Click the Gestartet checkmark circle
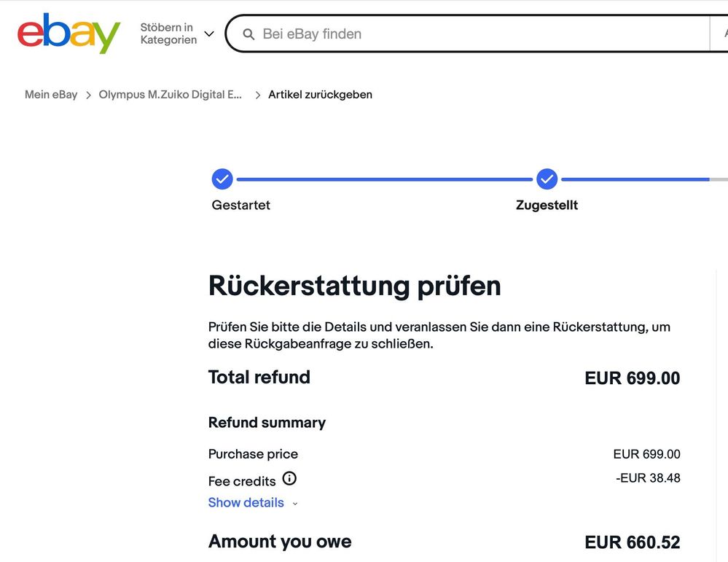 pos(222,179)
